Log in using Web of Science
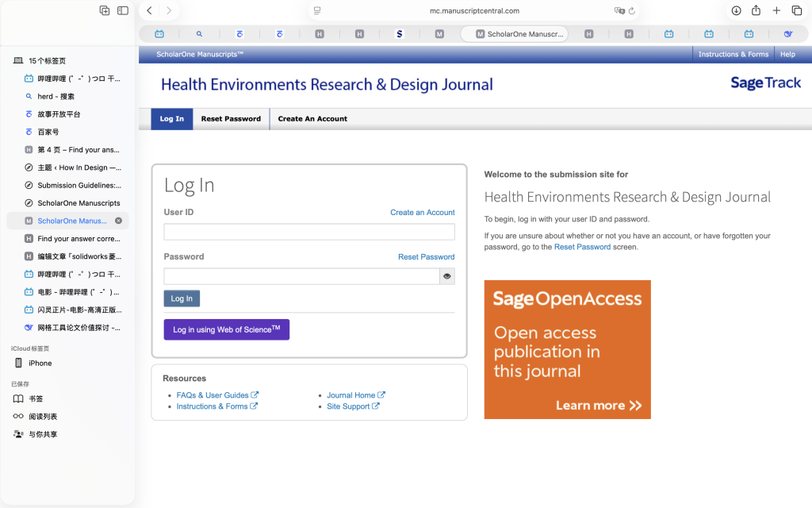The width and height of the screenshot is (812, 508). pos(226,329)
